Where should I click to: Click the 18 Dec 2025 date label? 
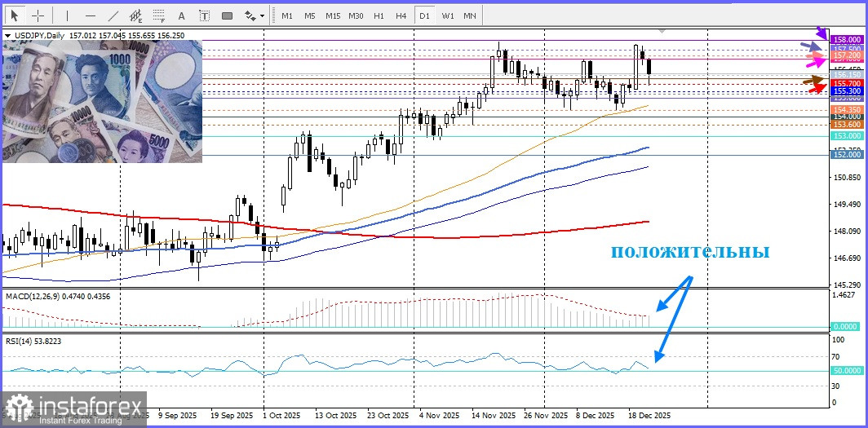[x=648, y=415]
